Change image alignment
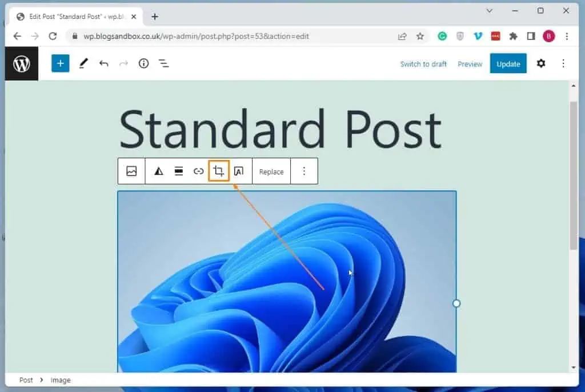 coord(179,171)
